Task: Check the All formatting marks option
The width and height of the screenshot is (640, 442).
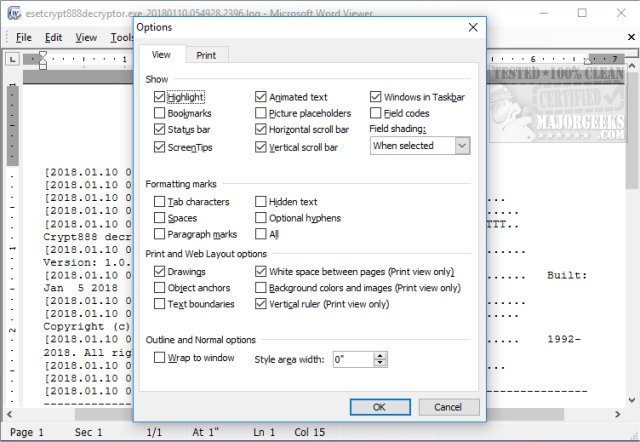Action: coord(260,234)
